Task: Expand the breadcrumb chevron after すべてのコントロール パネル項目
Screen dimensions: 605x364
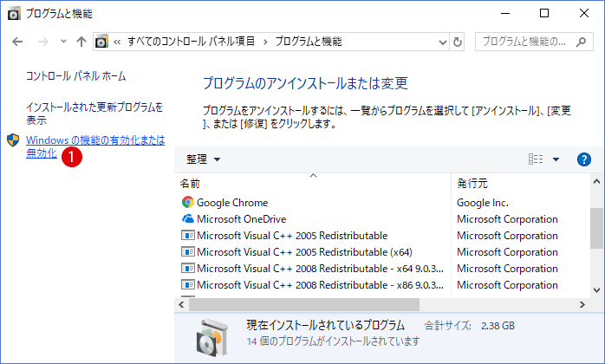Action: coord(265,42)
